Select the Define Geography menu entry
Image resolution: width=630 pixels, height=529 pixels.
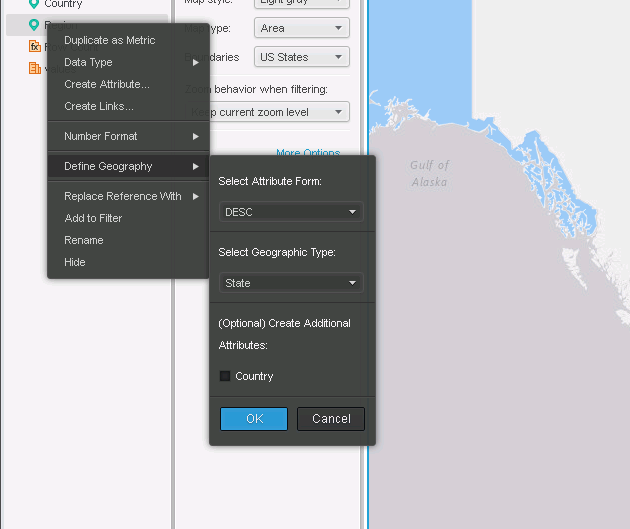[128, 166]
